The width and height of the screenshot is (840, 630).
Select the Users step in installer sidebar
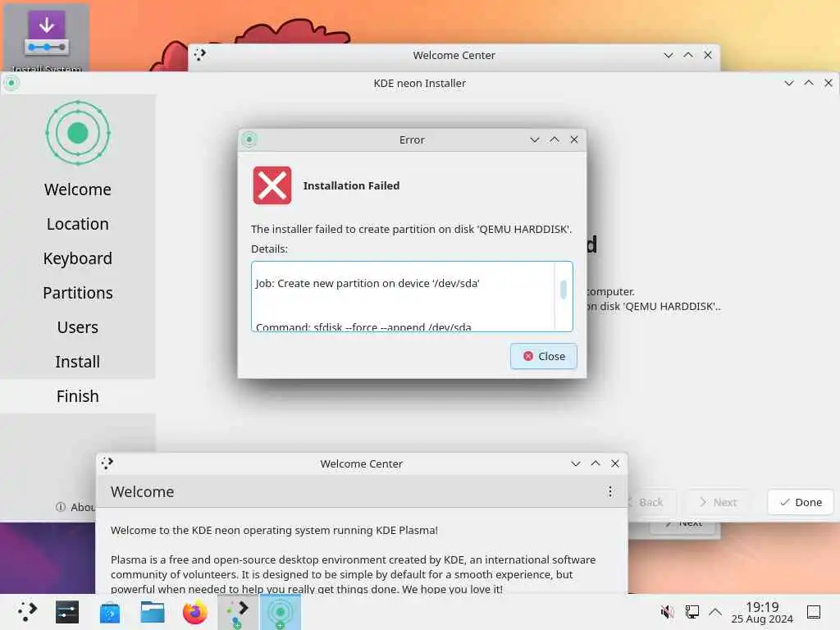point(78,327)
